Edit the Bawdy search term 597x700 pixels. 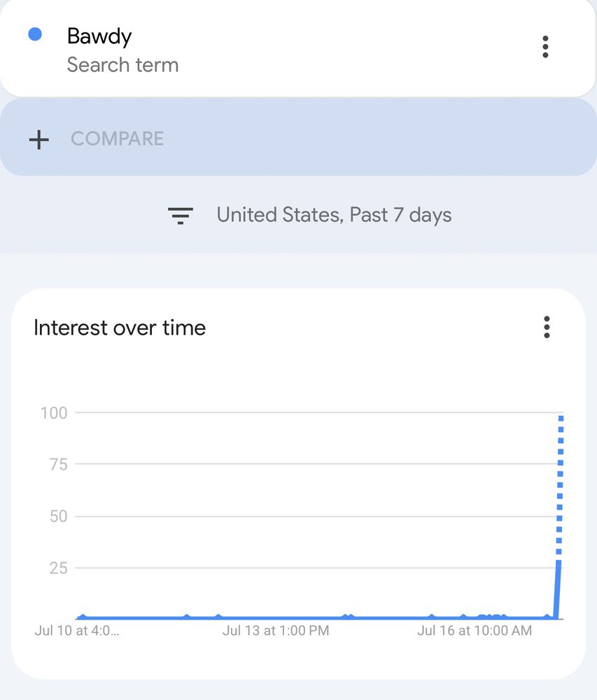click(99, 36)
